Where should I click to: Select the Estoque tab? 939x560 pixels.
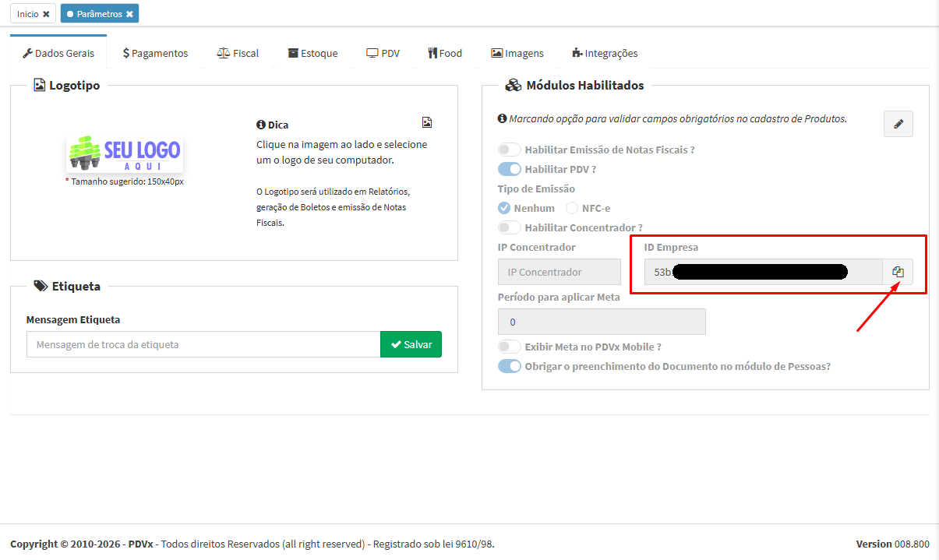[312, 53]
